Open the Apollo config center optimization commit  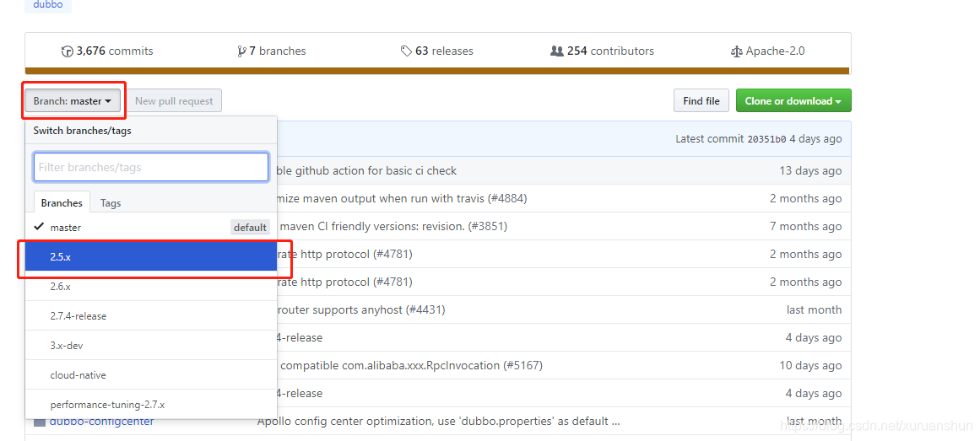point(439,421)
